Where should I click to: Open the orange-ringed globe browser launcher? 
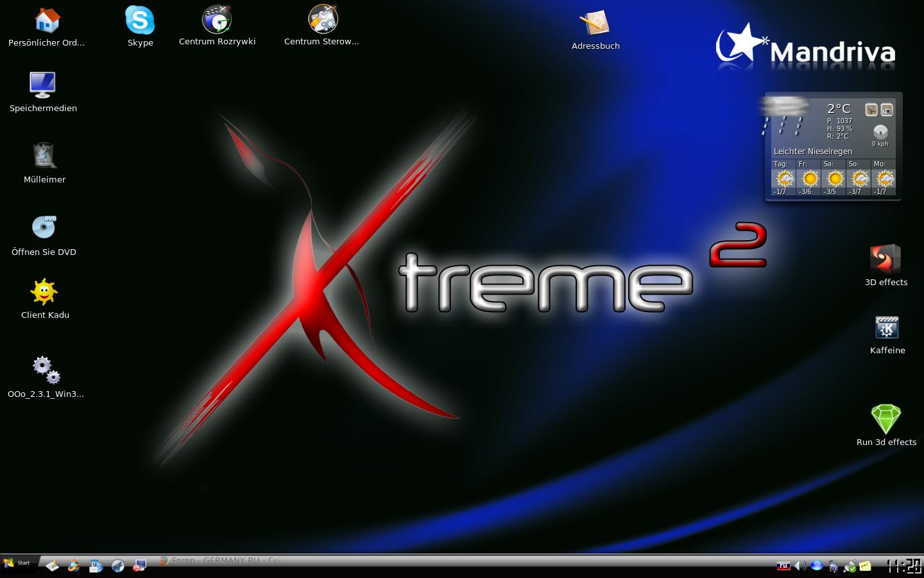click(74, 565)
